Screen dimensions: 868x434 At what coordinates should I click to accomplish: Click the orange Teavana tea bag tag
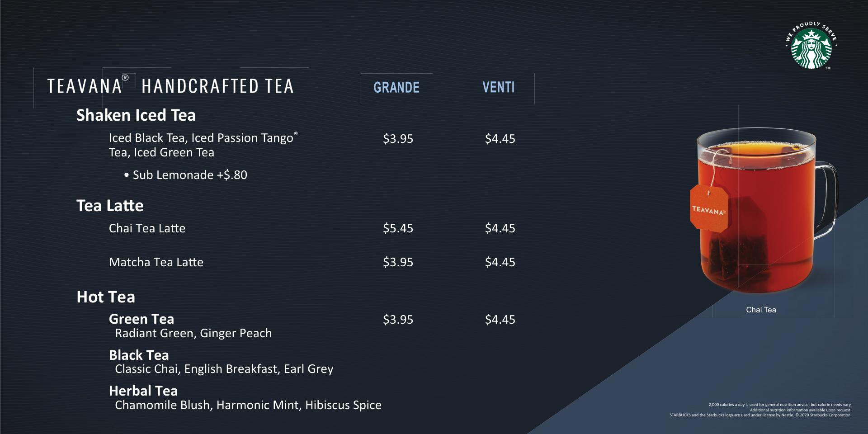click(x=709, y=209)
